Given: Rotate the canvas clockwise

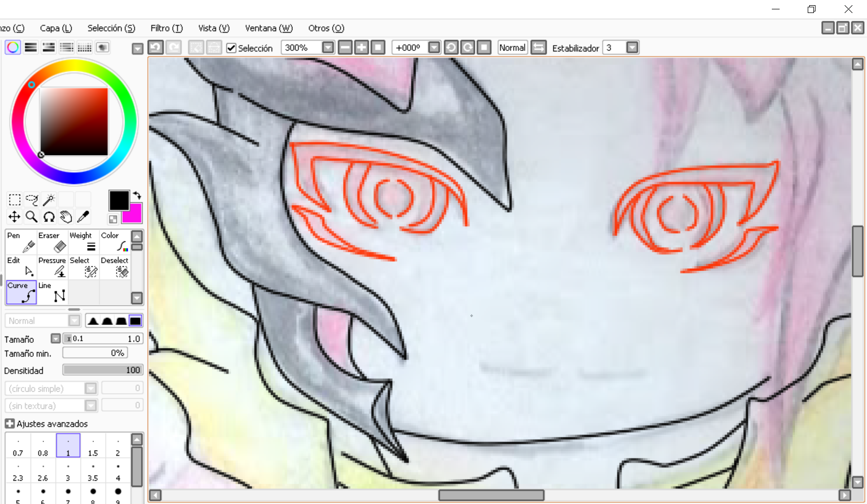Looking at the screenshot, I should tap(468, 48).
